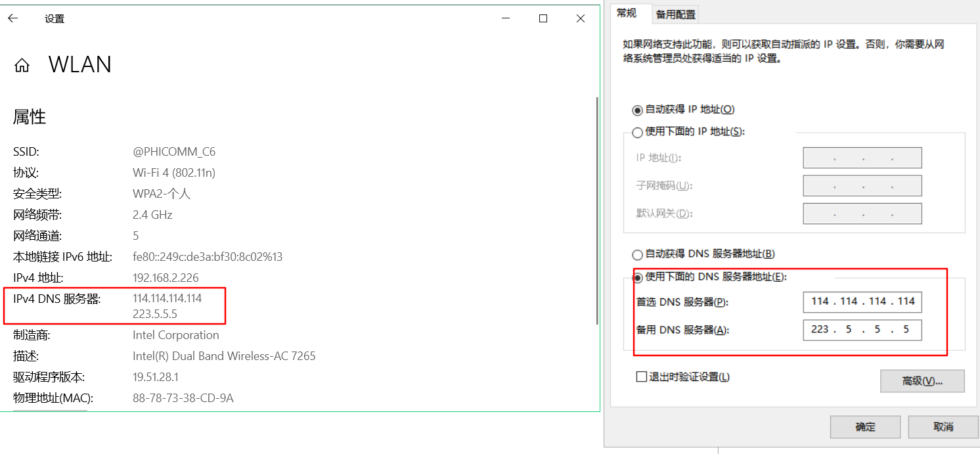
Task: Select the 使用下面的 IP 地址 radio button
Action: coord(637,132)
